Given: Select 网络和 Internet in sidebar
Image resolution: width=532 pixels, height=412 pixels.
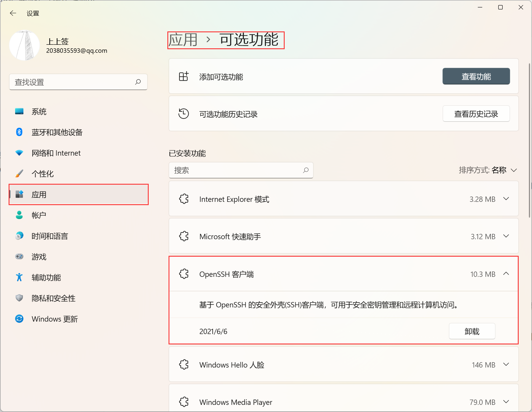Looking at the screenshot, I should [56, 153].
